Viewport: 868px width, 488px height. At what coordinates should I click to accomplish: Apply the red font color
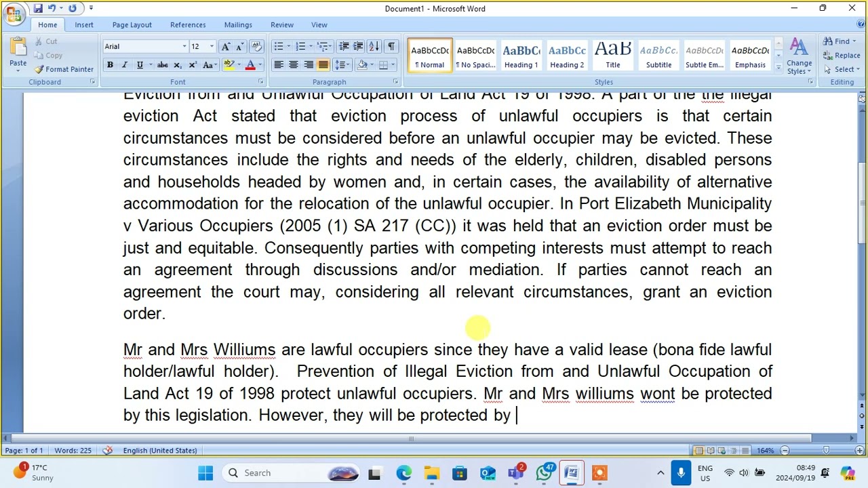click(250, 65)
